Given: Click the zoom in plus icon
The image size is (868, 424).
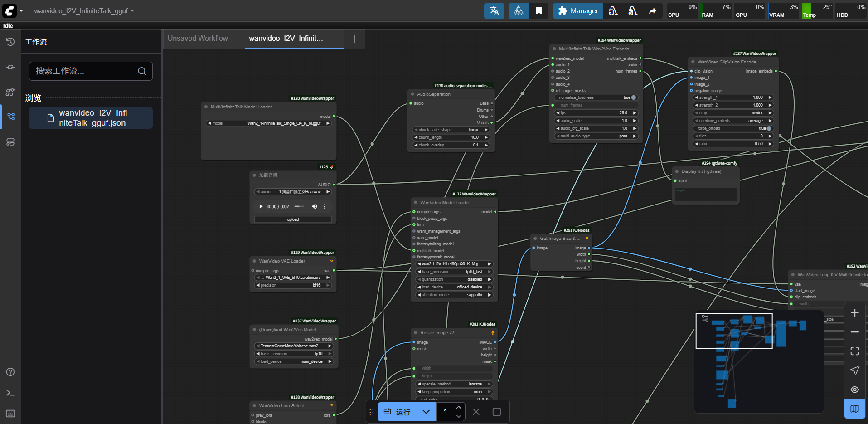Looking at the screenshot, I should (854, 313).
